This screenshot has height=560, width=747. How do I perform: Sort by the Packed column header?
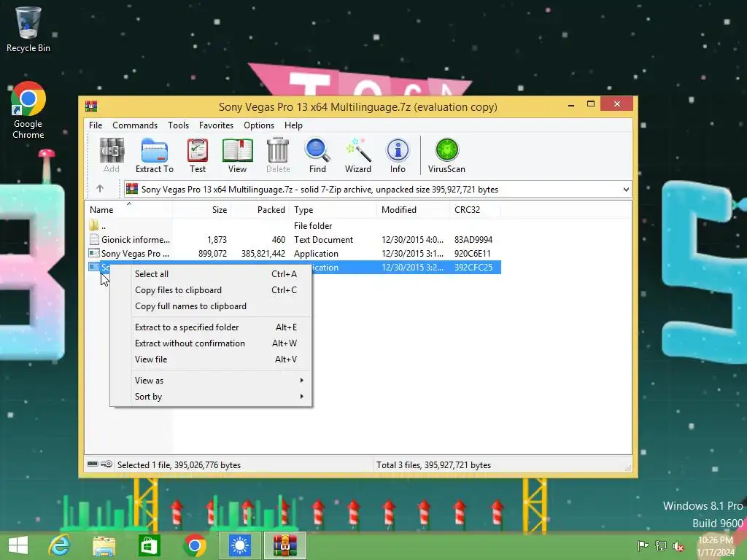pos(260,209)
